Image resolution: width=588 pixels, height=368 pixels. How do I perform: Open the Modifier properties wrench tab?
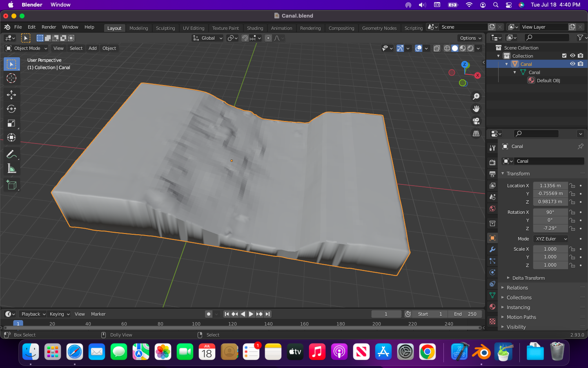492,249
